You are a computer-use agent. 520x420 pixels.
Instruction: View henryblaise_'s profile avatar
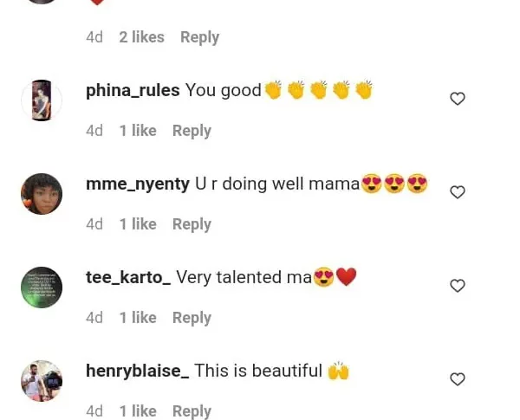click(42, 381)
